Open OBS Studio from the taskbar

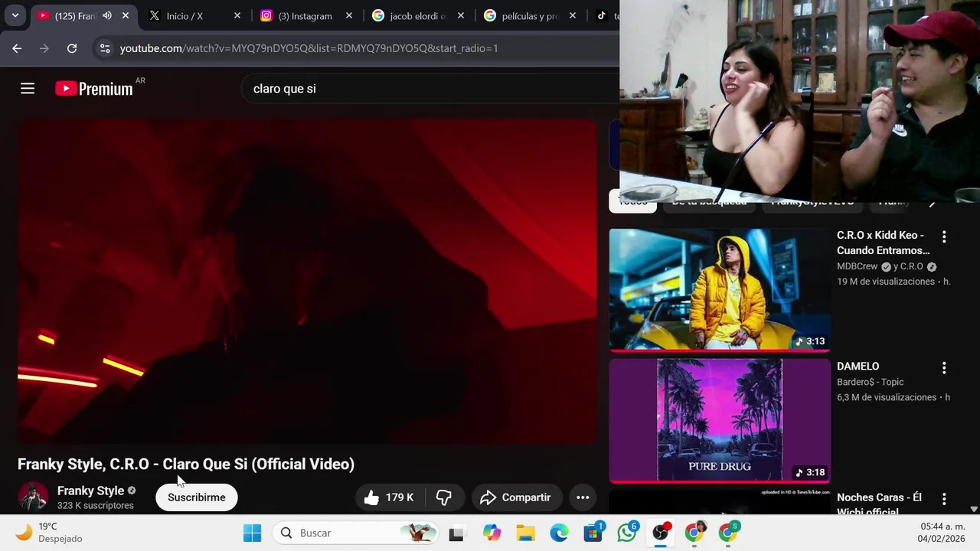click(661, 533)
